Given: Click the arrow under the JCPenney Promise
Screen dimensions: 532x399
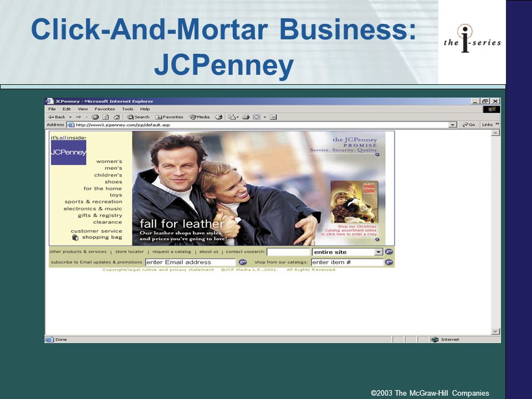Looking at the screenshot, I should point(377,155).
